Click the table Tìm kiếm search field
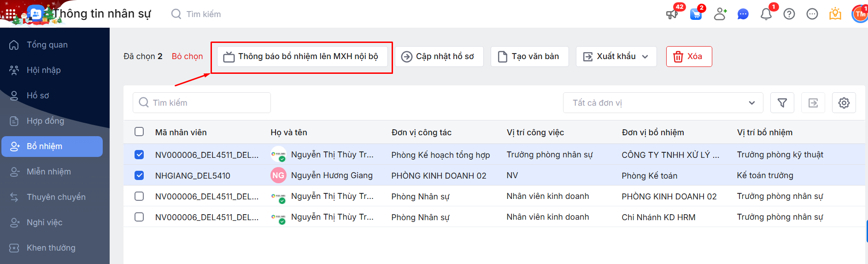This screenshot has width=868, height=264. pyautogui.click(x=202, y=103)
